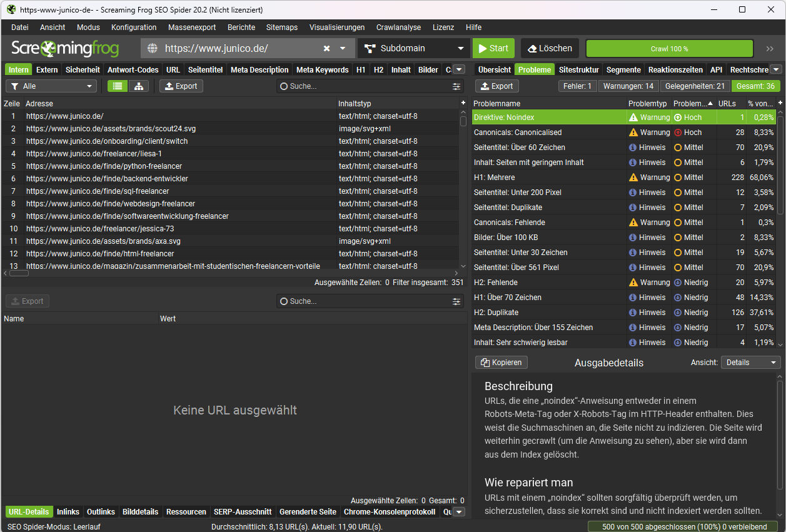786x532 pixels.
Task: Select the Canonicals: Canonicalised problem row
Action: click(x=624, y=133)
